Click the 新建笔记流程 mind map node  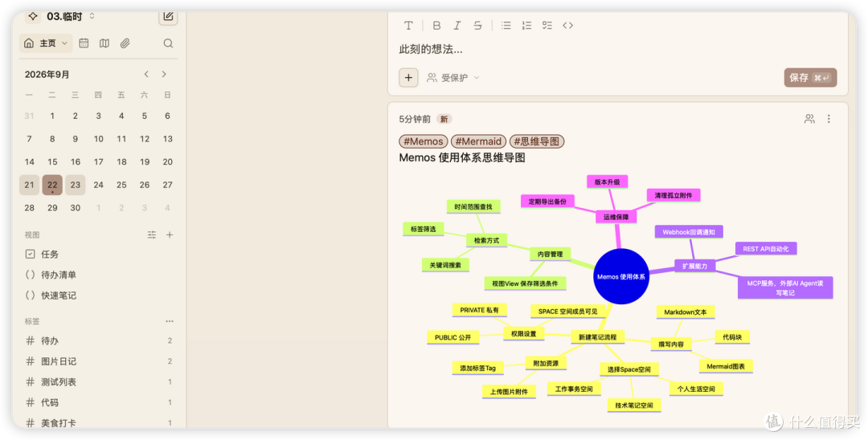click(598, 336)
